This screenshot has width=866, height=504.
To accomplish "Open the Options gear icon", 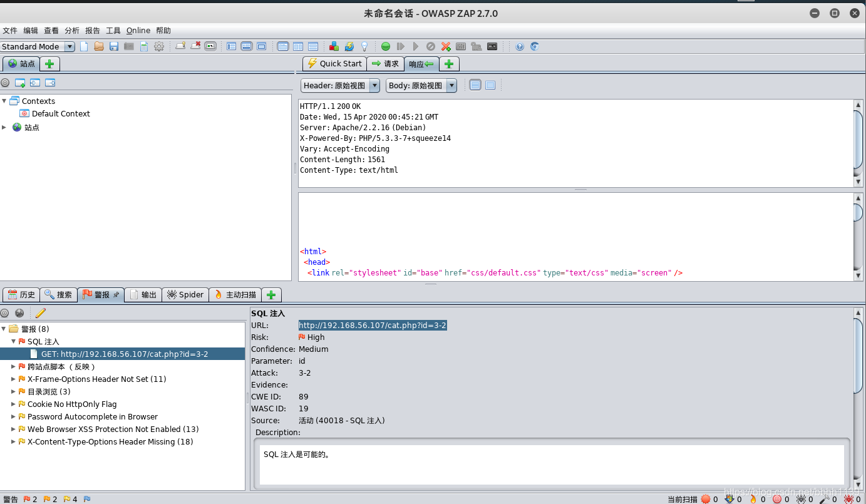I will pyautogui.click(x=159, y=46).
